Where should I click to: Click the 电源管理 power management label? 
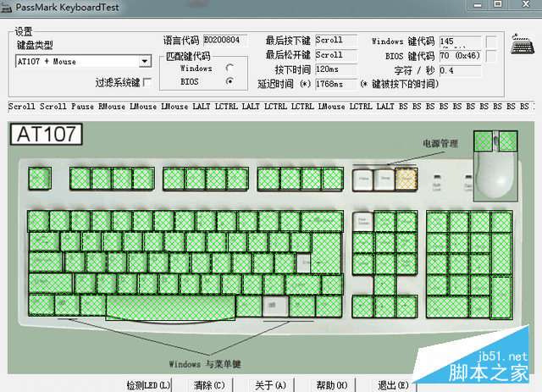(440, 143)
